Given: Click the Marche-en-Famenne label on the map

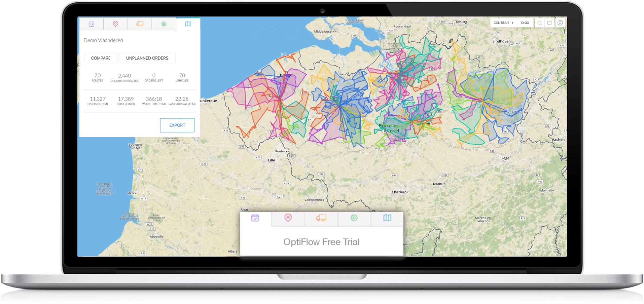Looking at the screenshot, I should [483, 219].
